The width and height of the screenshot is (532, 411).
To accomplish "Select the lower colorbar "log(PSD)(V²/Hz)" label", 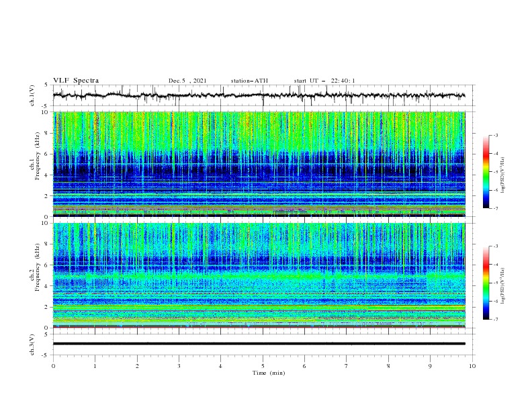I will [x=504, y=286].
